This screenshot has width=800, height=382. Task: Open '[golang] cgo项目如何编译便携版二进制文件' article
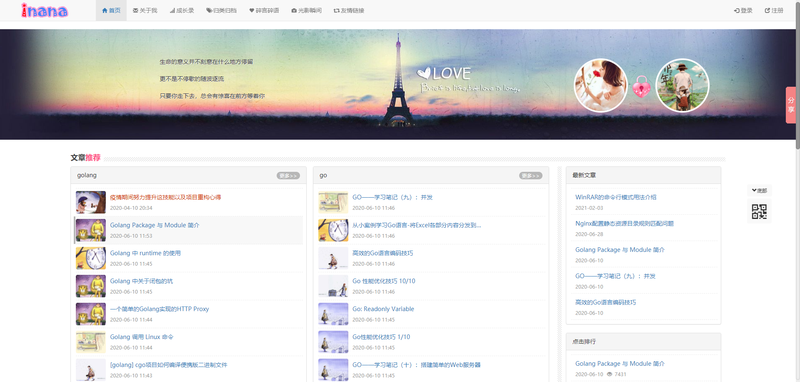(x=168, y=365)
